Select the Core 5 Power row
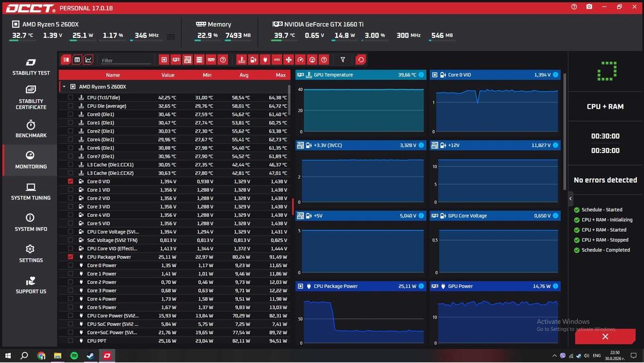The width and height of the screenshot is (644, 363). click(175, 307)
